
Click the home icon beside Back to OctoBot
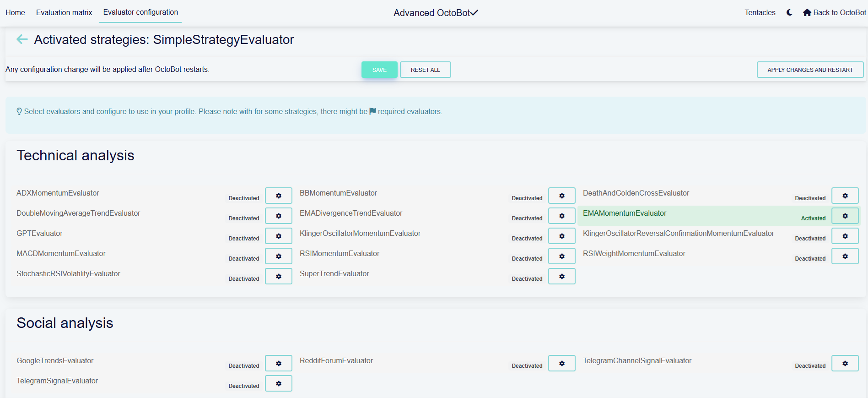click(x=807, y=12)
